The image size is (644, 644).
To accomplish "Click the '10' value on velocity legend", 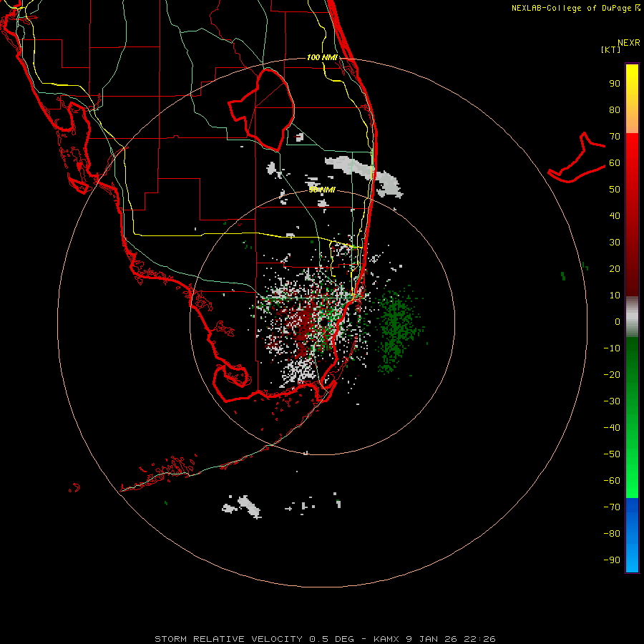I will pyautogui.click(x=615, y=296).
